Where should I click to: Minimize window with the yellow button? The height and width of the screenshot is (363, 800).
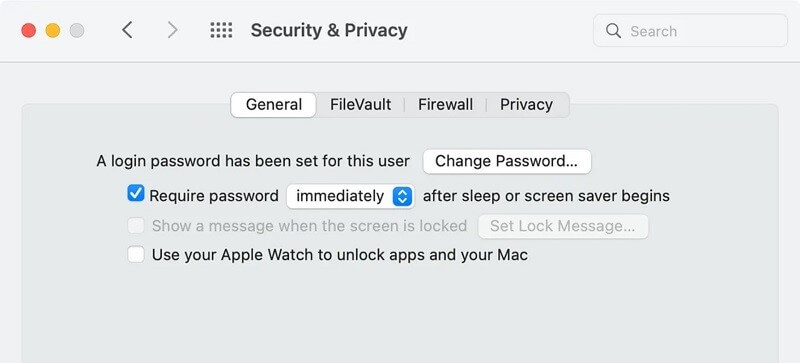(53, 31)
